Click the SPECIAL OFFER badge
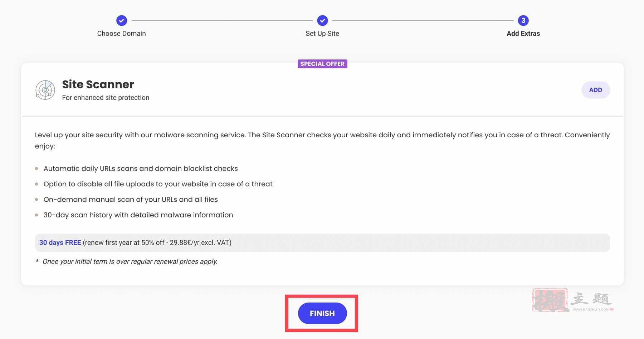The width and height of the screenshot is (644, 339). (x=322, y=64)
